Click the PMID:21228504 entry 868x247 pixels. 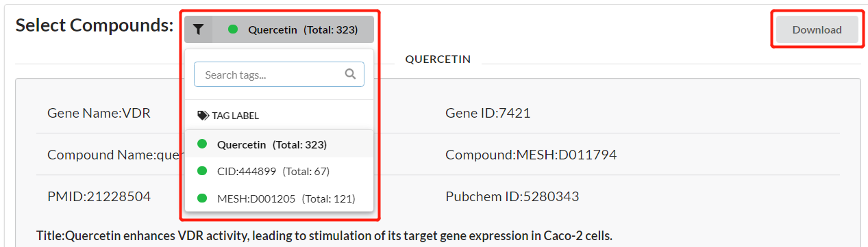click(x=99, y=196)
